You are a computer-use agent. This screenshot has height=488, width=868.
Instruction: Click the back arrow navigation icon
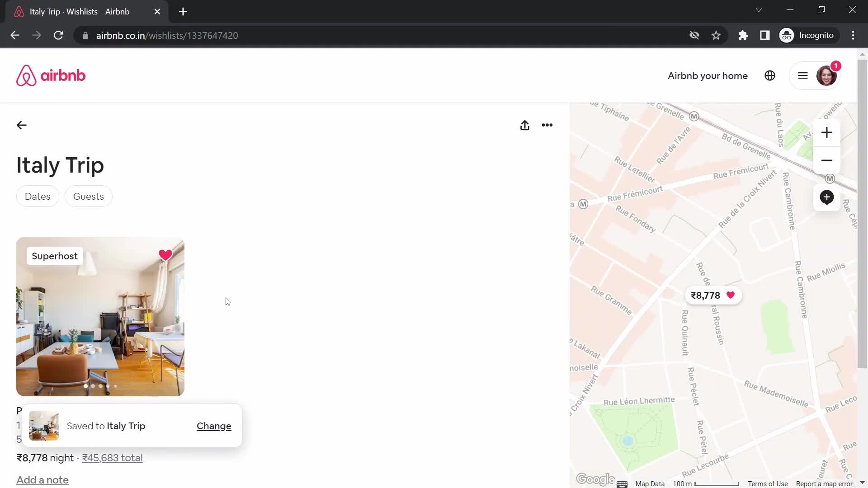22,125
